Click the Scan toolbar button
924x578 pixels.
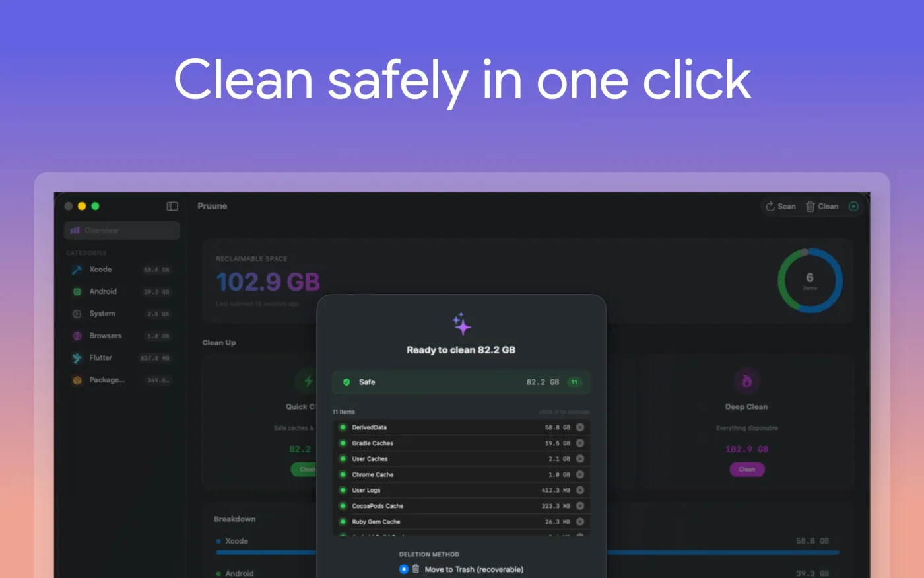(781, 207)
